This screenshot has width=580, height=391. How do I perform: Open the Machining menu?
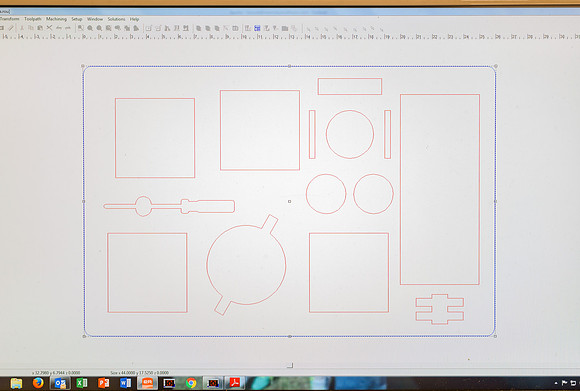tap(56, 18)
